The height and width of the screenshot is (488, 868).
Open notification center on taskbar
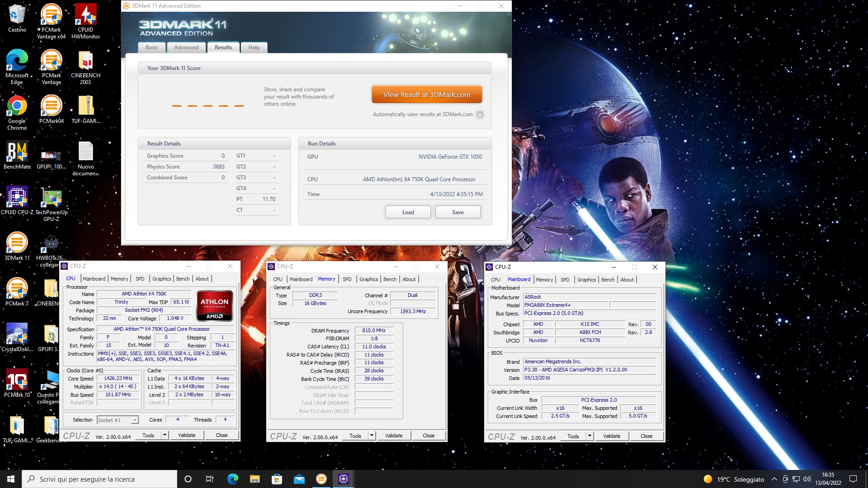(853, 479)
